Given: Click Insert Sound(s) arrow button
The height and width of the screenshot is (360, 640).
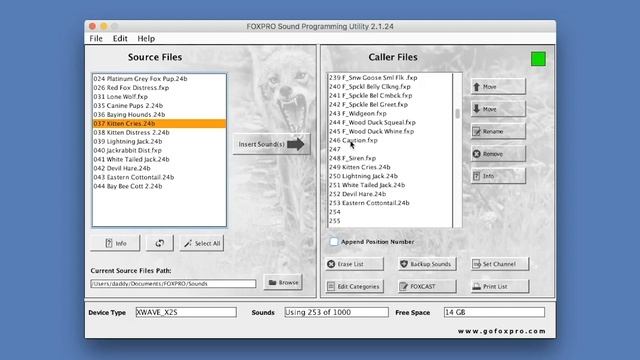Looking at the screenshot, I should point(271,144).
